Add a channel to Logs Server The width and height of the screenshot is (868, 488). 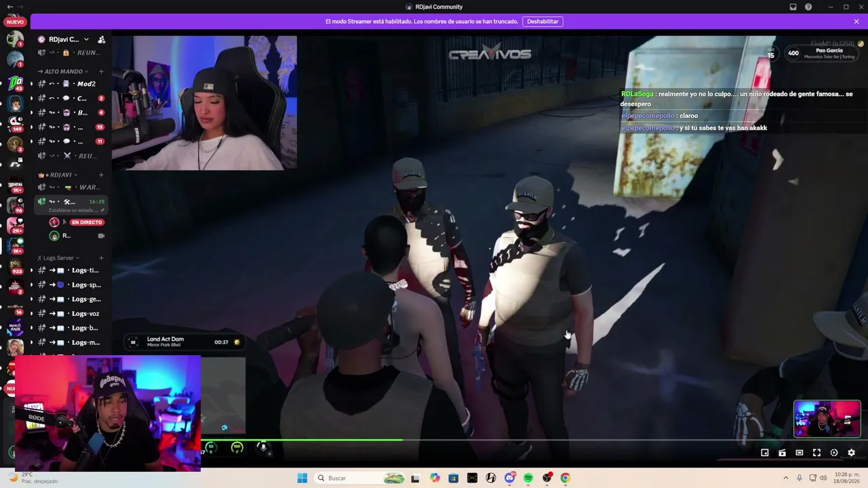point(101,258)
